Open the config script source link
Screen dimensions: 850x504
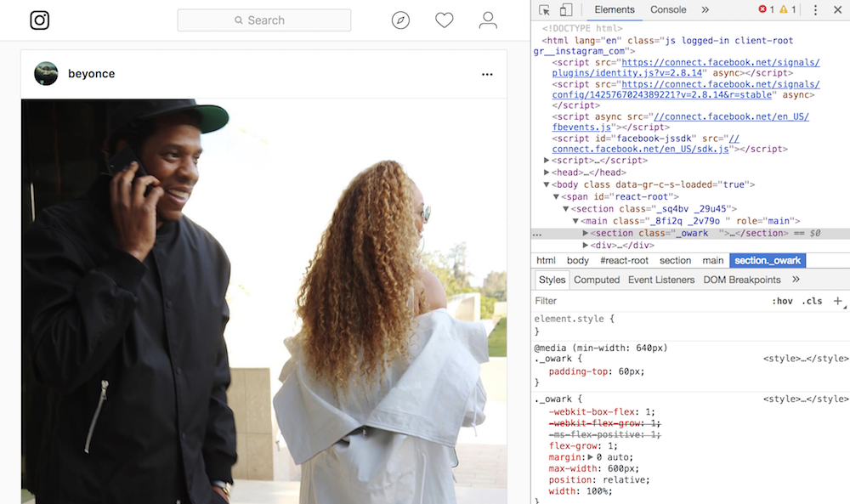(686, 89)
